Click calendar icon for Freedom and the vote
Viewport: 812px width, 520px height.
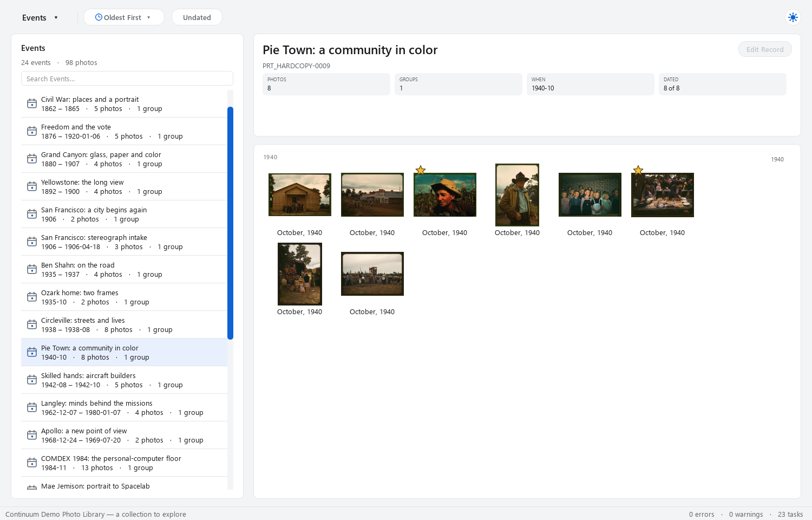(32, 131)
